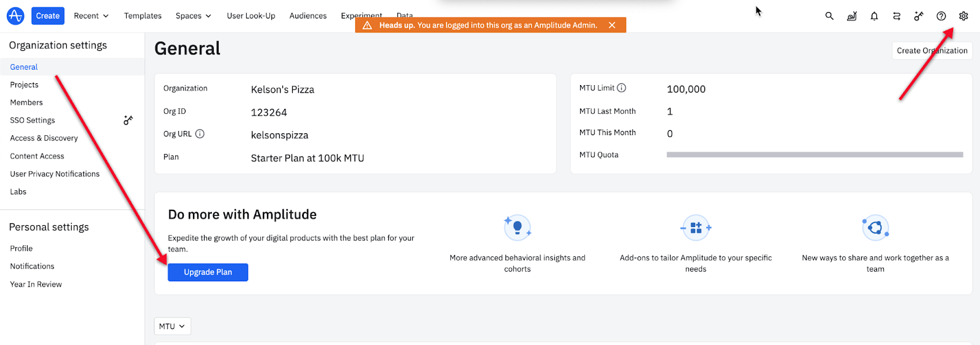Click the Upgrade Plan button
The width and height of the screenshot is (980, 345).
click(x=208, y=272)
